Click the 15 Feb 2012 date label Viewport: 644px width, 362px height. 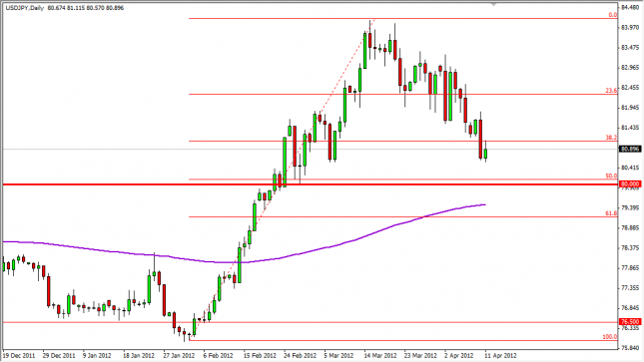pyautogui.click(x=260, y=355)
